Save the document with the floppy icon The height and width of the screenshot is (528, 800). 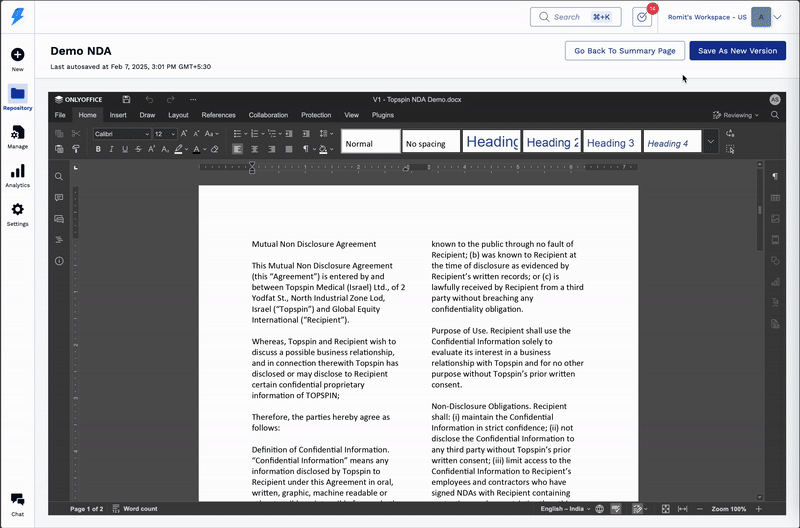pyautogui.click(x=127, y=99)
